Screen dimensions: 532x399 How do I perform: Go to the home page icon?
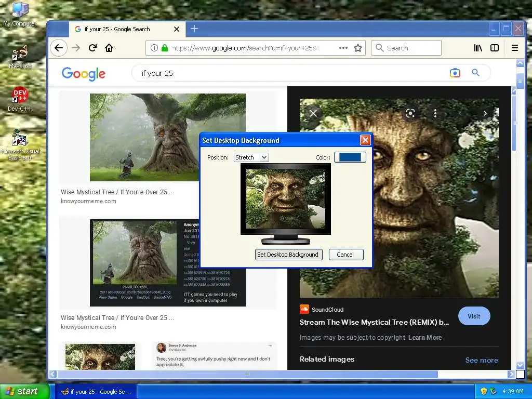(x=109, y=48)
